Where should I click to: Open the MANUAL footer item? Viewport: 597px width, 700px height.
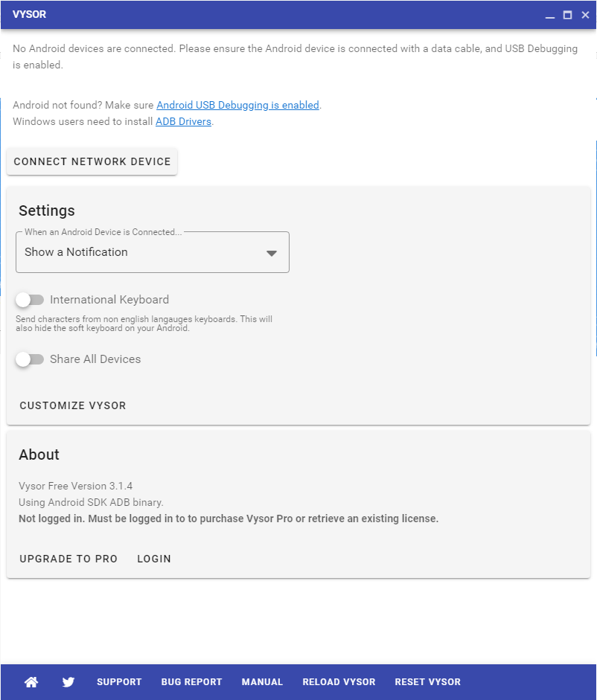pos(262,681)
